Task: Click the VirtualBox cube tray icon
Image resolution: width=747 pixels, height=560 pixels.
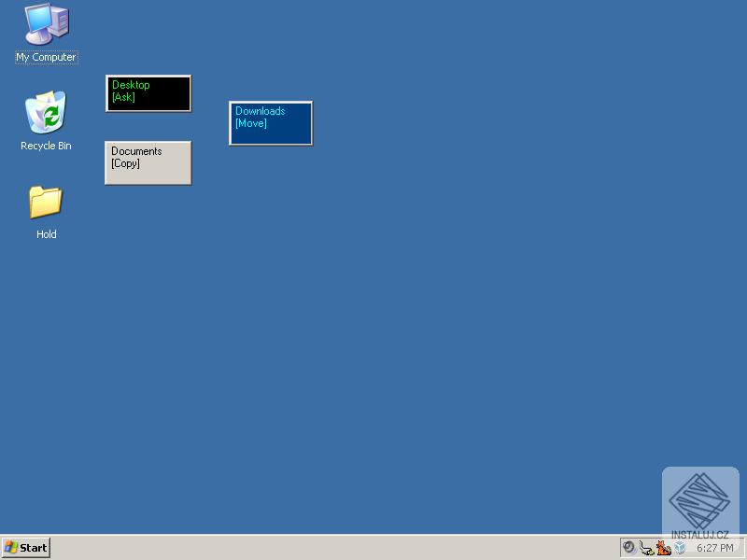Action: click(680, 548)
